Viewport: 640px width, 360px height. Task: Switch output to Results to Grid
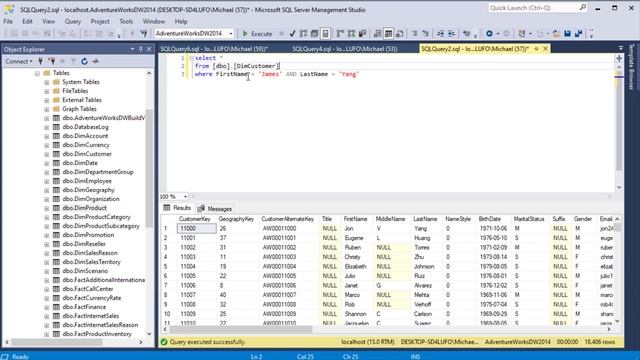[389, 34]
